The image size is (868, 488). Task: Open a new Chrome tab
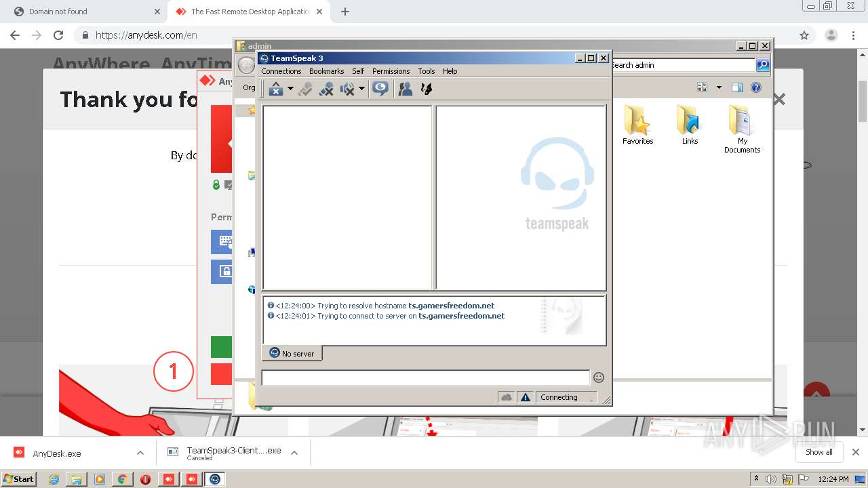coord(345,12)
